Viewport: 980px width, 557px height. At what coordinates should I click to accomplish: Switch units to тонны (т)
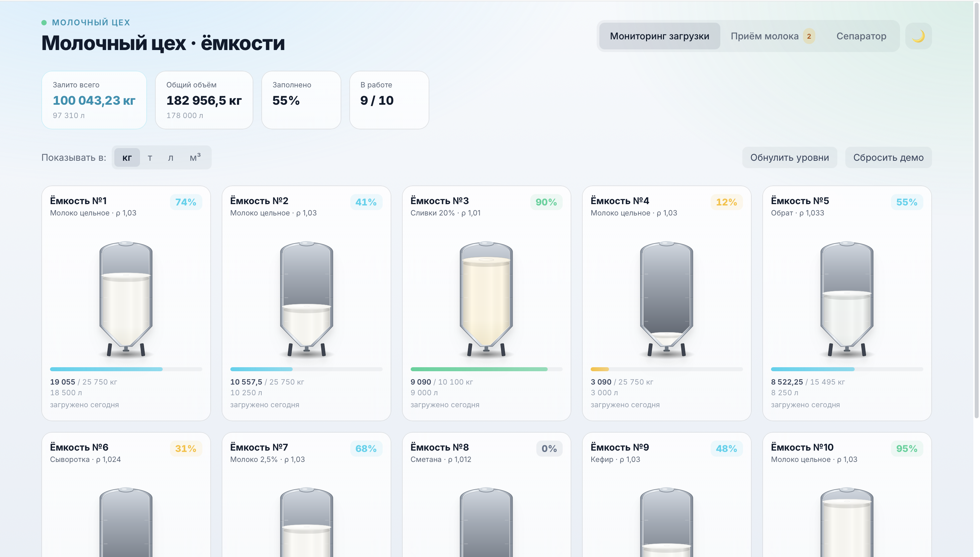click(150, 157)
